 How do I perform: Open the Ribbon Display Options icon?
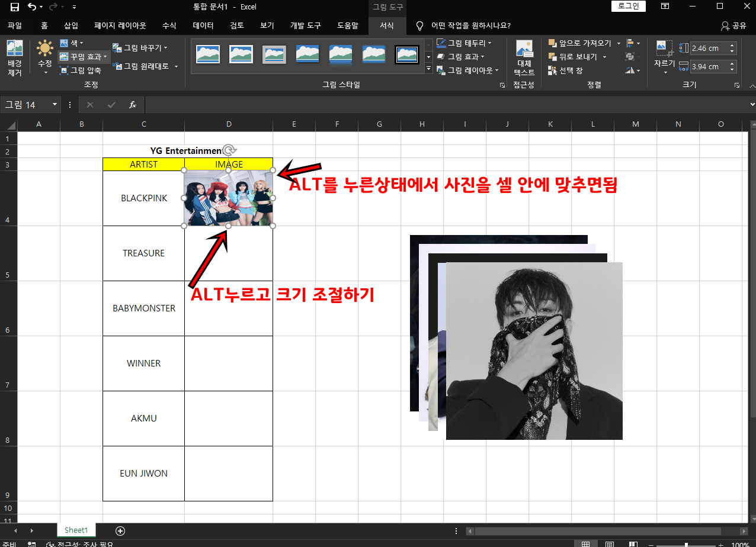click(665, 7)
